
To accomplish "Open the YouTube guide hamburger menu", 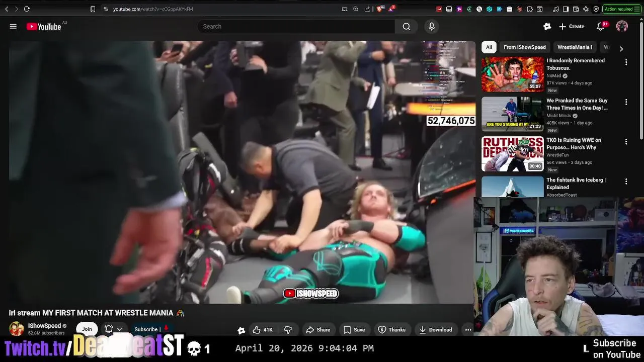I will tap(13, 27).
